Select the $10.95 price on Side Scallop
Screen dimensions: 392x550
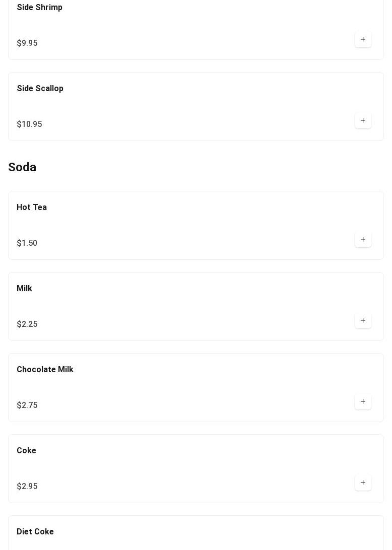(x=29, y=124)
